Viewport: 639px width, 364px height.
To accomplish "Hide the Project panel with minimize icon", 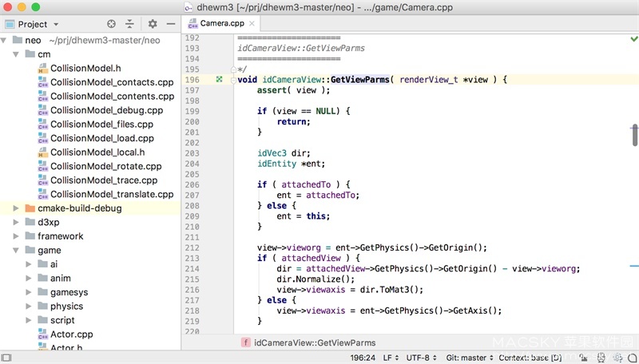I will (171, 24).
